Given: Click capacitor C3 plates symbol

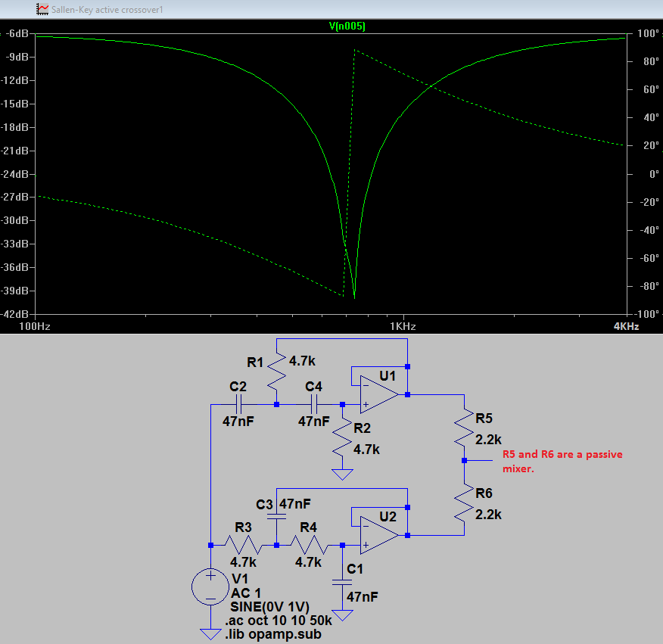Looking at the screenshot, I should click(276, 516).
